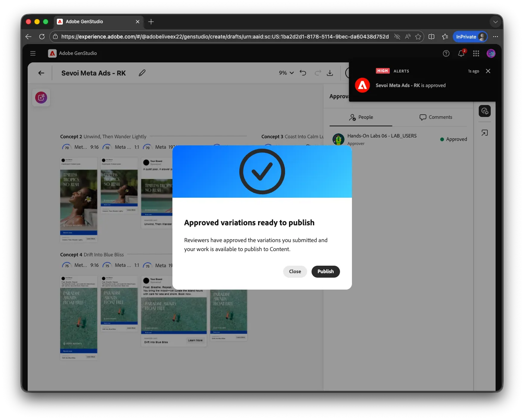Open a new browser tab
The height and width of the screenshot is (420, 524).
point(151,22)
